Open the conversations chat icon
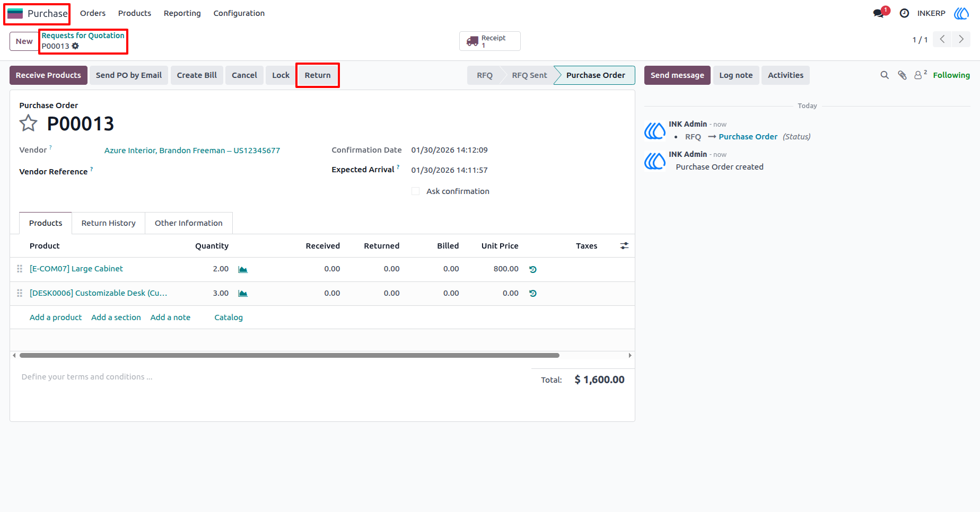980x512 pixels. 879,13
